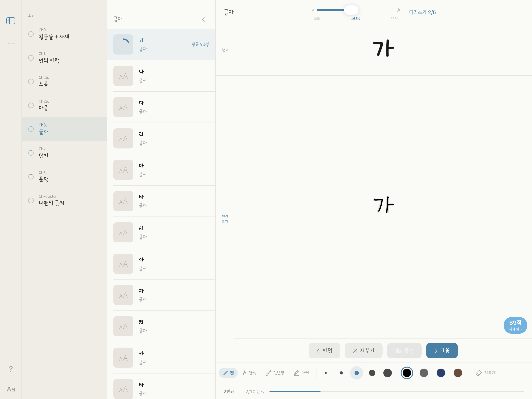The width and height of the screenshot is (532, 399).
Task: Click the AA thumbnail for 나
Action: [x=123, y=76]
